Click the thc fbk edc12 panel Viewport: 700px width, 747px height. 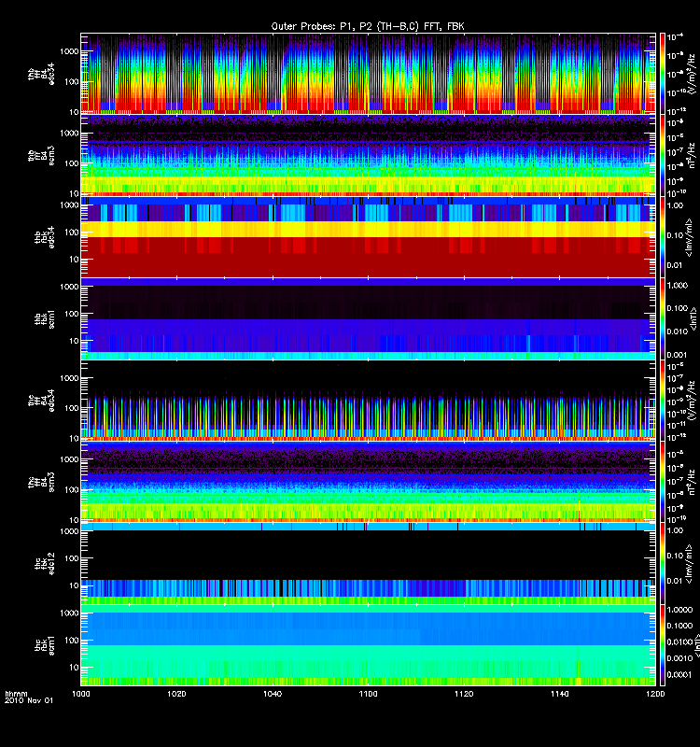367,563
